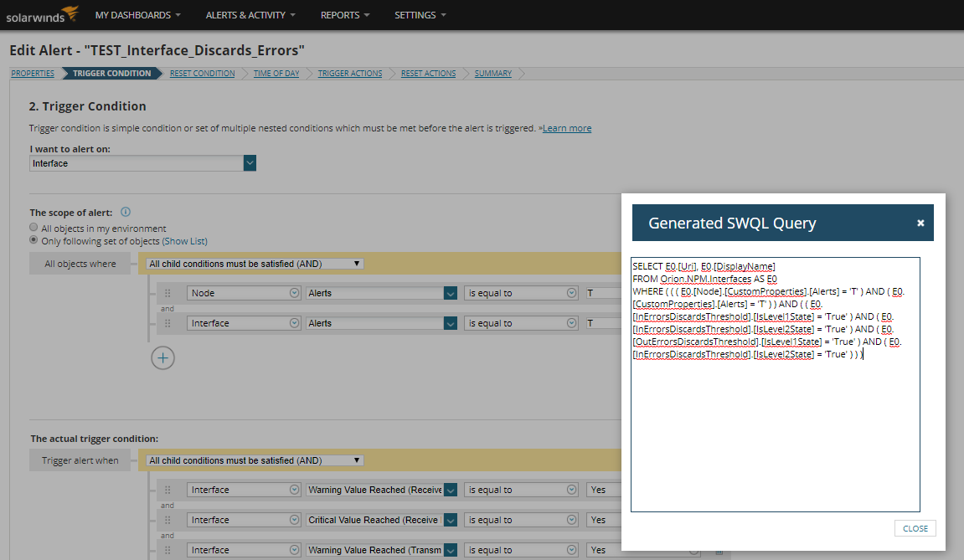Go to the Summary step
964x560 pixels.
(493, 73)
